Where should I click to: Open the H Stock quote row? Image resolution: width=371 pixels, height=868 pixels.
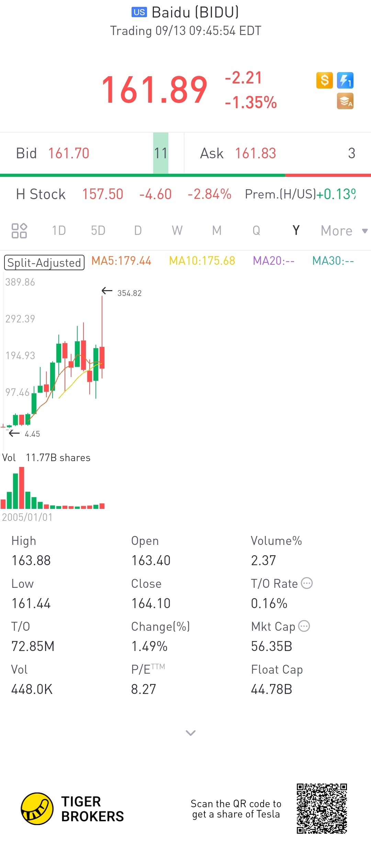[185, 194]
